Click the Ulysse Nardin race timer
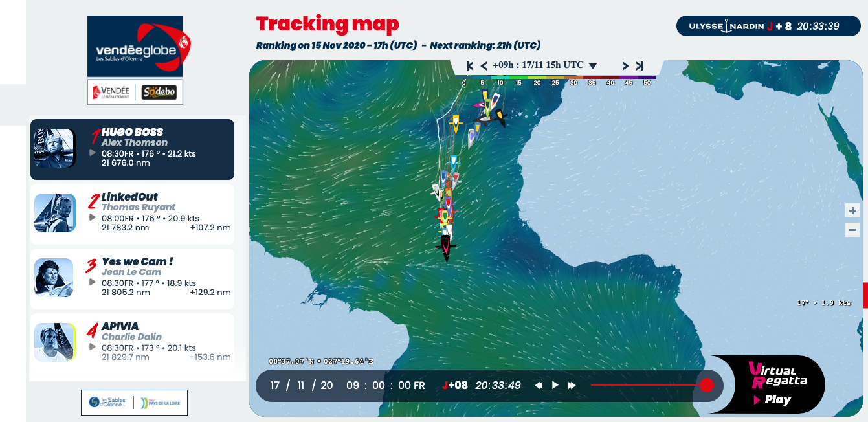The width and height of the screenshot is (868, 422). (x=768, y=27)
